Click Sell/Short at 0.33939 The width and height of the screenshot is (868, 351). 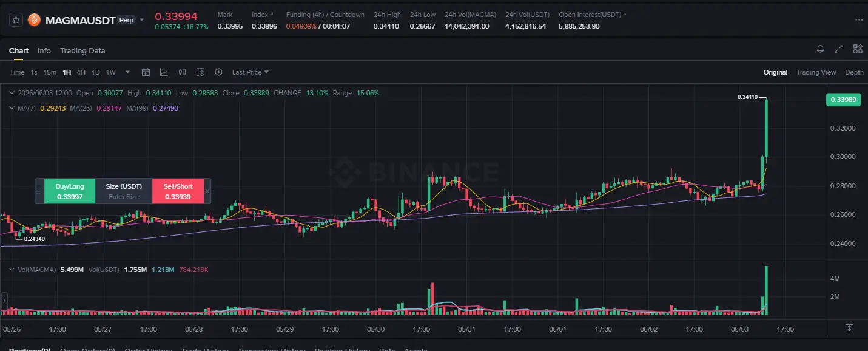[178, 191]
